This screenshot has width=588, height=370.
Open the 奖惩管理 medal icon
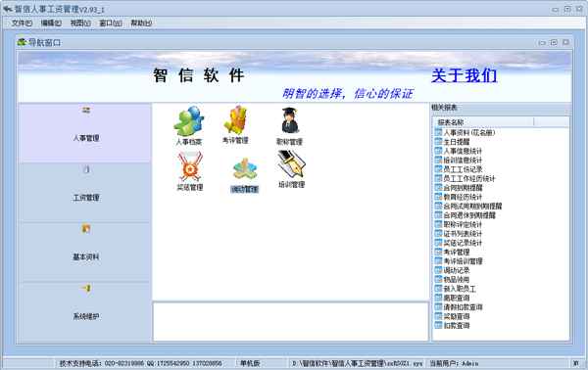[x=190, y=171]
